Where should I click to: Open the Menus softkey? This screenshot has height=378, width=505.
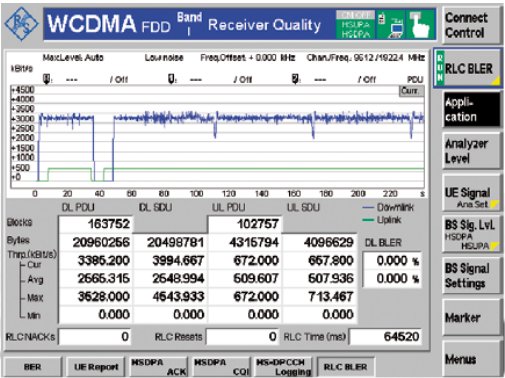pyautogui.click(x=471, y=359)
